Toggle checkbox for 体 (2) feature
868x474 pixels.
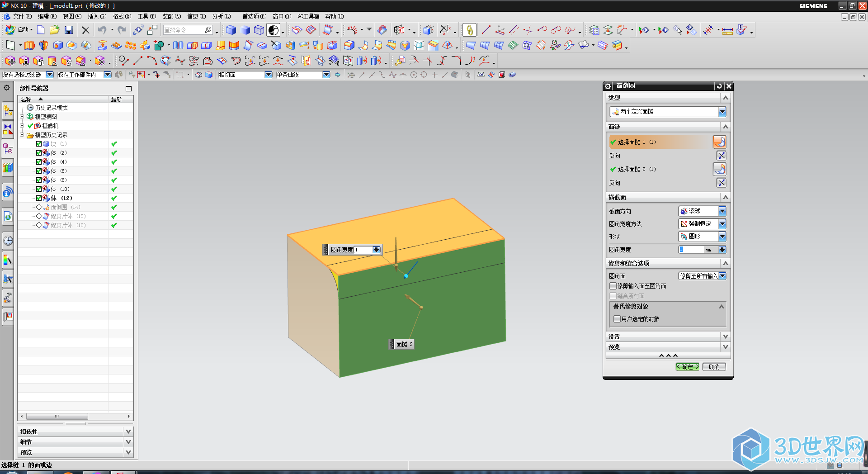coord(39,153)
